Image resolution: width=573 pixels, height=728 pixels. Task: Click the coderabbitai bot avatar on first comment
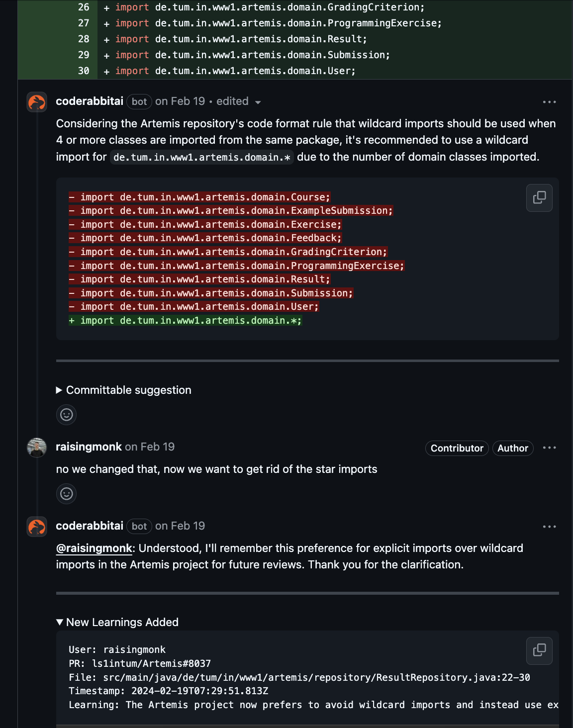37,102
